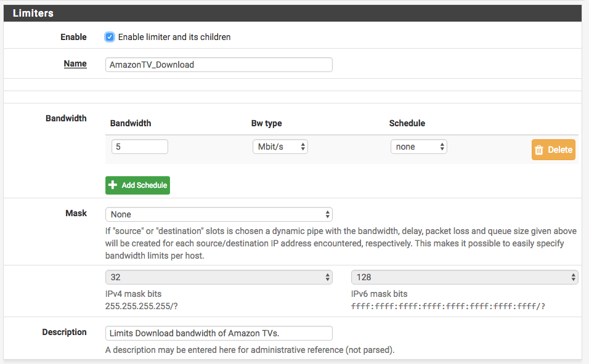
Task: Click the 'IPv4 mask bits' caption
Action: [134, 294]
